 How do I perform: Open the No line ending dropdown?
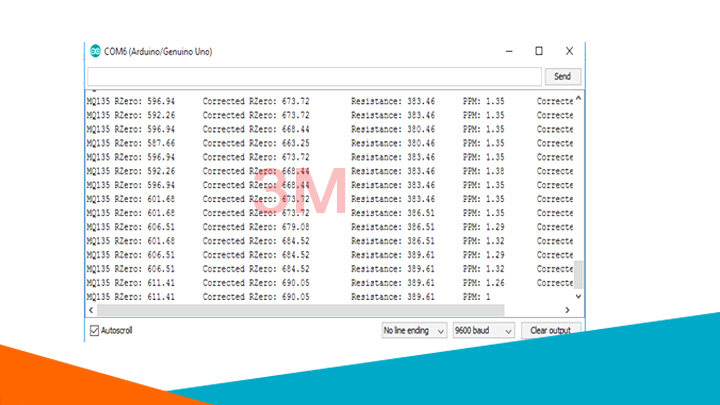tap(414, 330)
